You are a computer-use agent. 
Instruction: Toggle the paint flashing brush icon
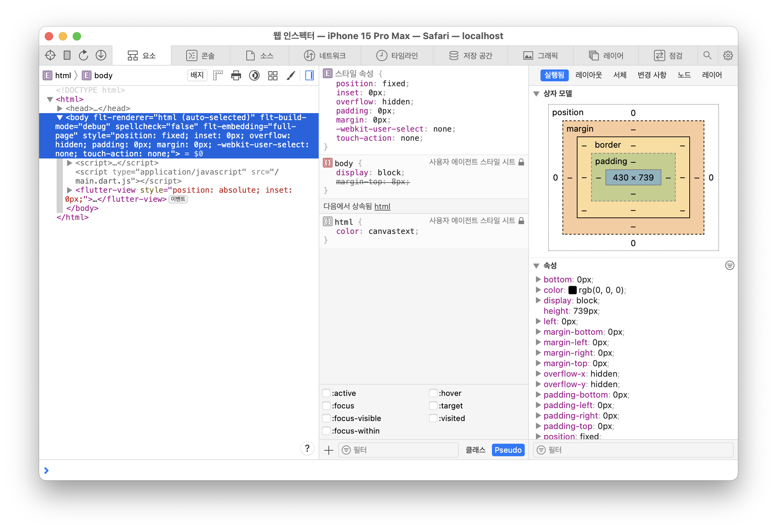(x=291, y=75)
